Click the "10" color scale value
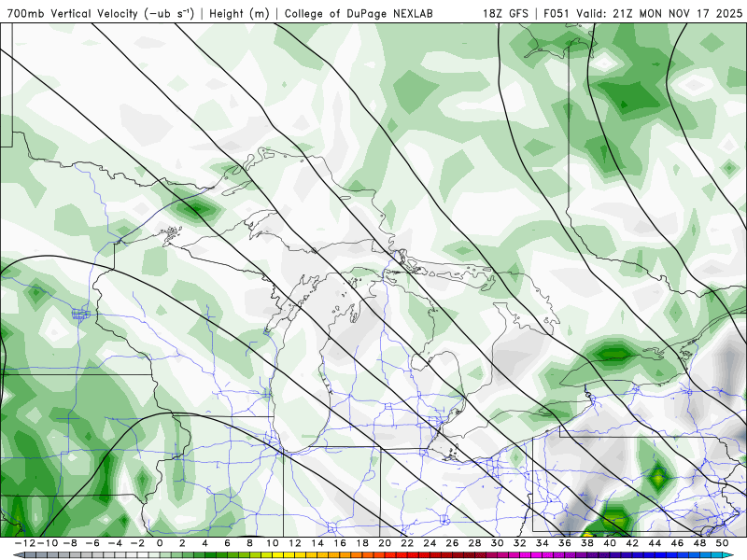The width and height of the screenshot is (747, 560). (272, 543)
